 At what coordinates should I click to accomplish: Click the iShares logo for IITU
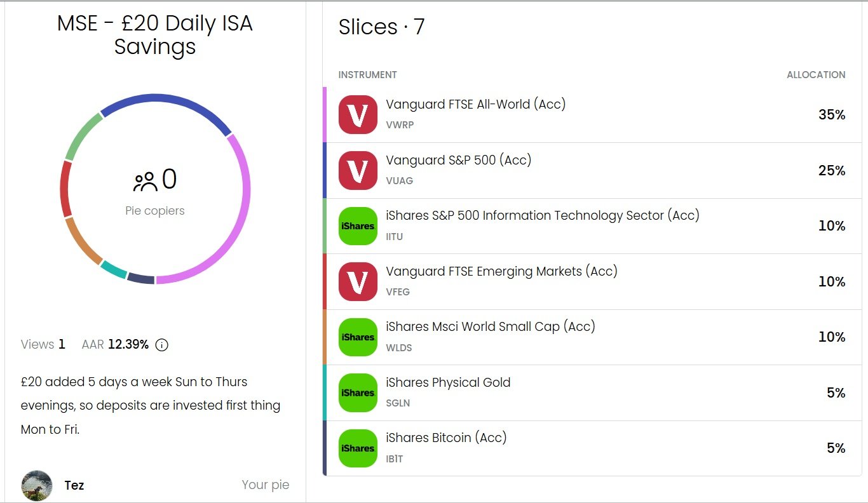[358, 226]
